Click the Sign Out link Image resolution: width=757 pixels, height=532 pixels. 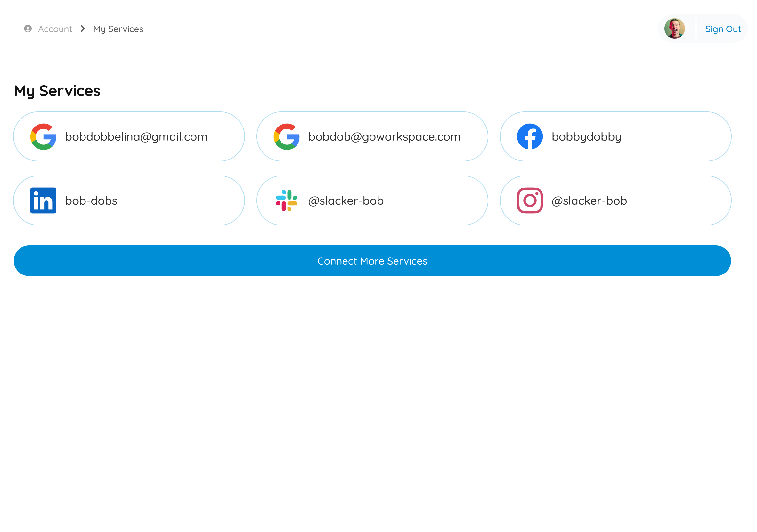click(x=723, y=29)
